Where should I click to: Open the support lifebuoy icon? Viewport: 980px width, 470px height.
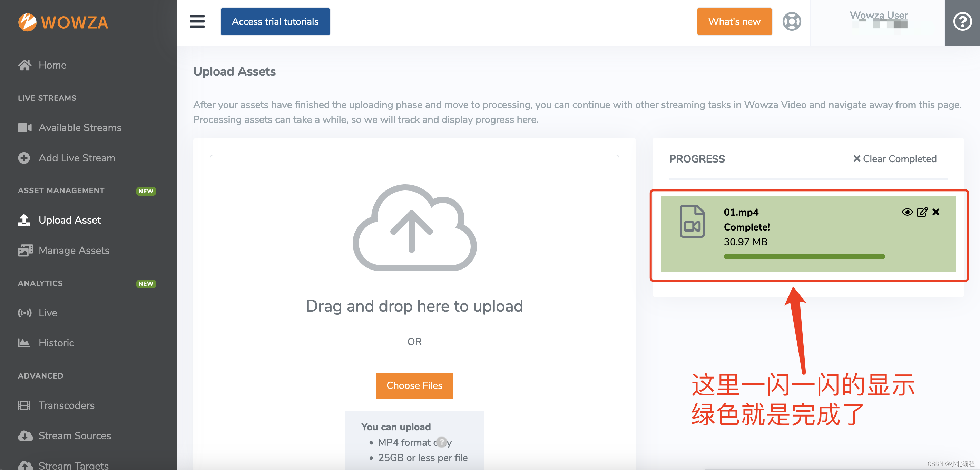click(792, 21)
